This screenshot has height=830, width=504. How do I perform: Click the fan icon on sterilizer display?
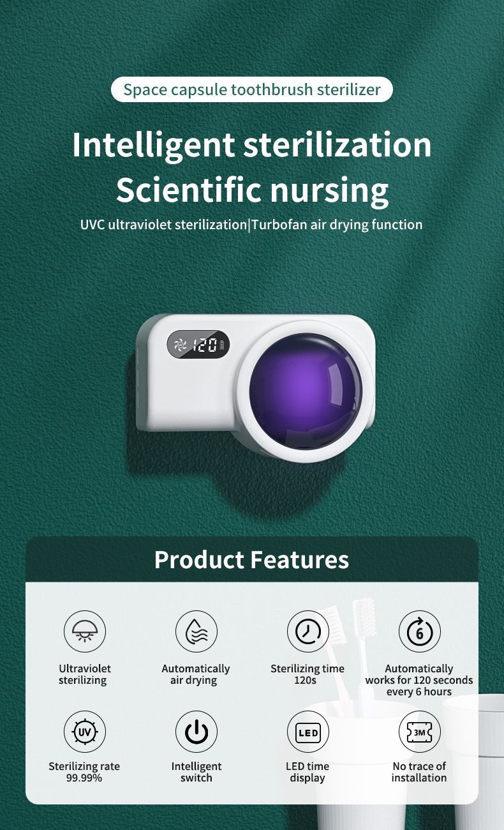(179, 345)
